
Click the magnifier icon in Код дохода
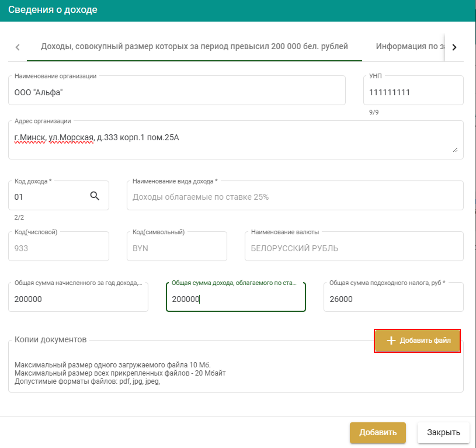pyautogui.click(x=95, y=196)
